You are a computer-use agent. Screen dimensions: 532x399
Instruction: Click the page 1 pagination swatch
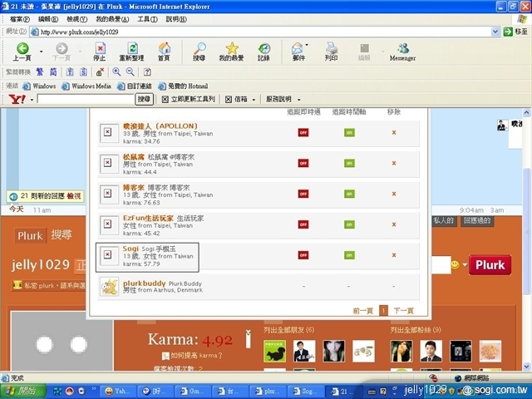383,310
